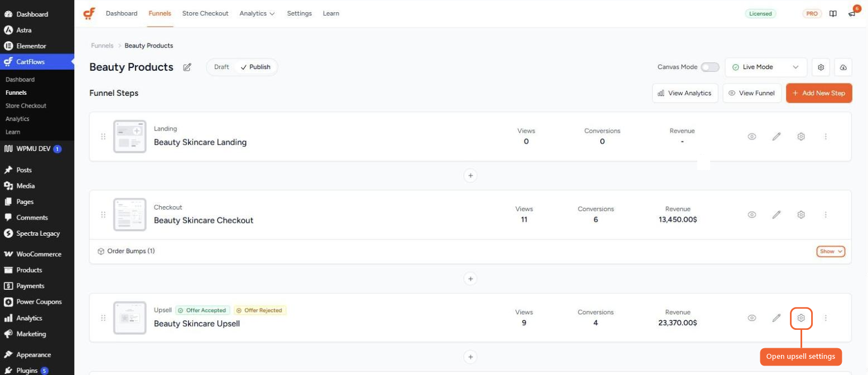868x375 pixels.
Task: Click the Add New Step button
Action: [x=819, y=93]
